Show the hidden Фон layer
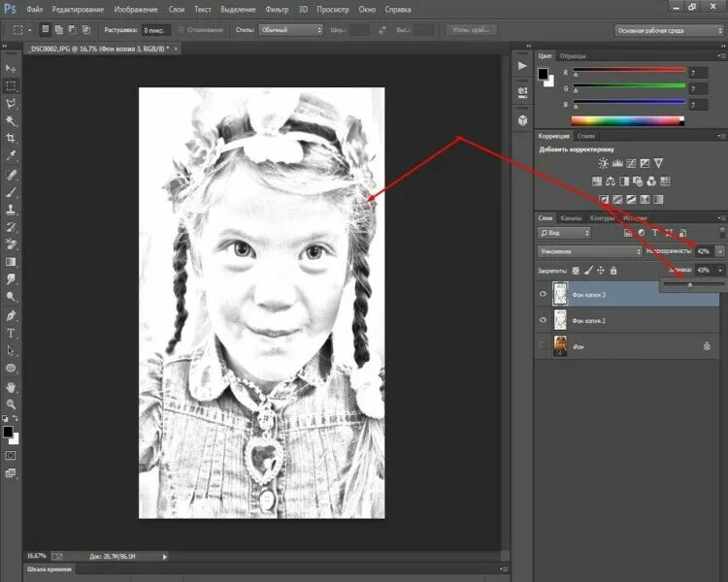Image resolution: width=728 pixels, height=582 pixels. tap(543, 345)
